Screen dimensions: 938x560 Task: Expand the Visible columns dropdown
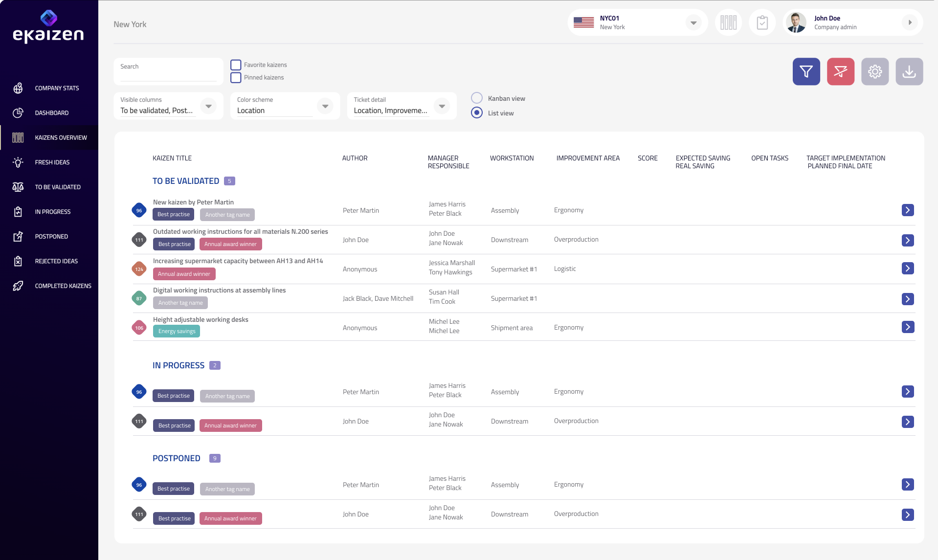click(208, 106)
